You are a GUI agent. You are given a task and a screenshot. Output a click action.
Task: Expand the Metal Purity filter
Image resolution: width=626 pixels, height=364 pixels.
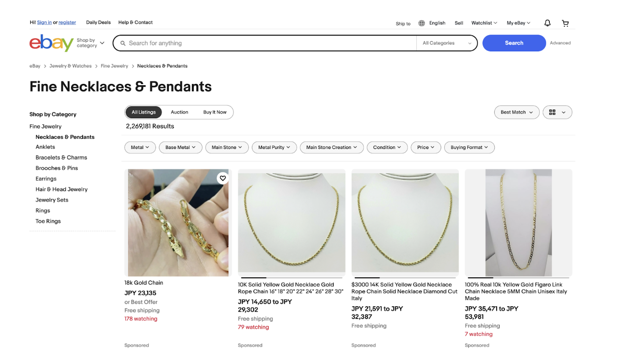(x=274, y=148)
